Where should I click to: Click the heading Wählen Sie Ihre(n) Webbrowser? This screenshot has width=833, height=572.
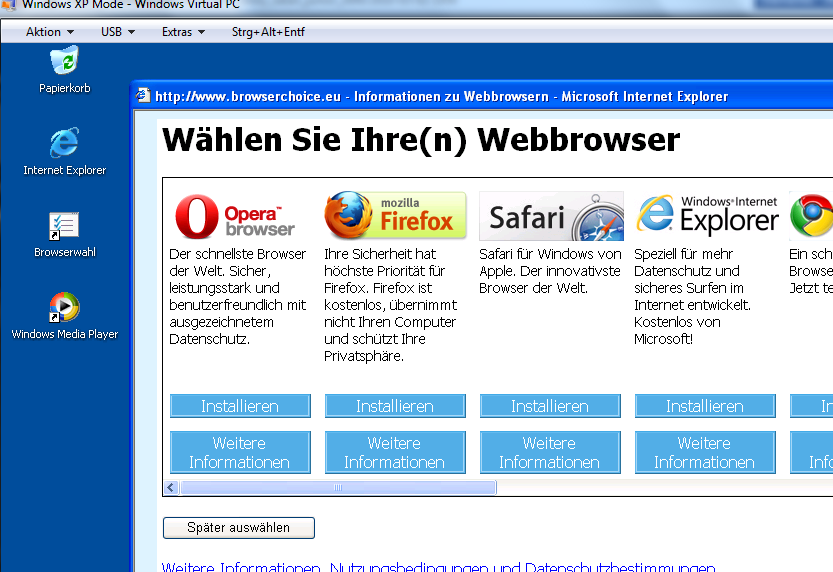421,140
